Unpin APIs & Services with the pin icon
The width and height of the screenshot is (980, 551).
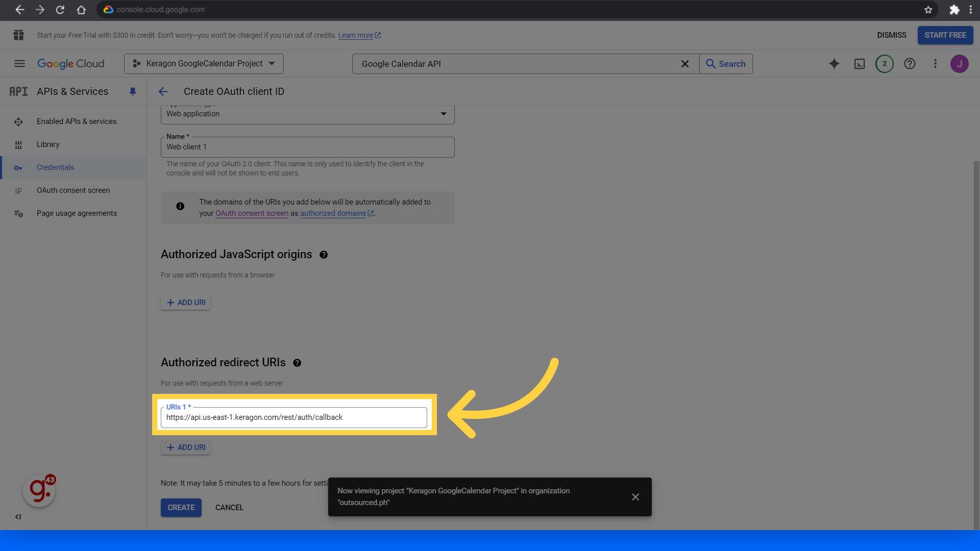tap(133, 91)
